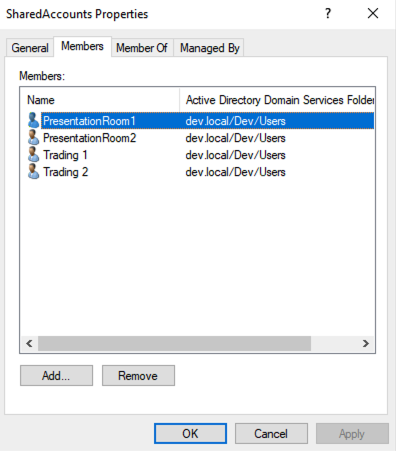Close the SharedAccounts Properties dialog
The height and width of the screenshot is (451, 396).
pos(373,13)
